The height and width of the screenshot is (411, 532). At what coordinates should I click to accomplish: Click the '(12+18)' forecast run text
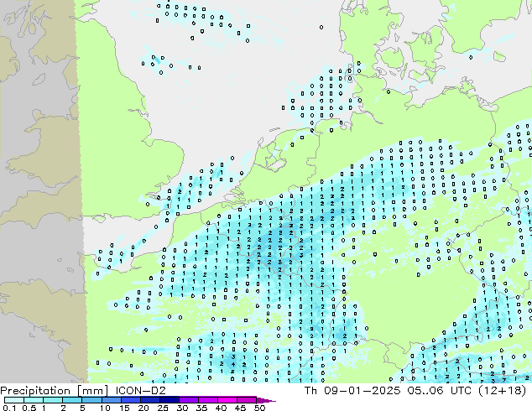click(502, 390)
